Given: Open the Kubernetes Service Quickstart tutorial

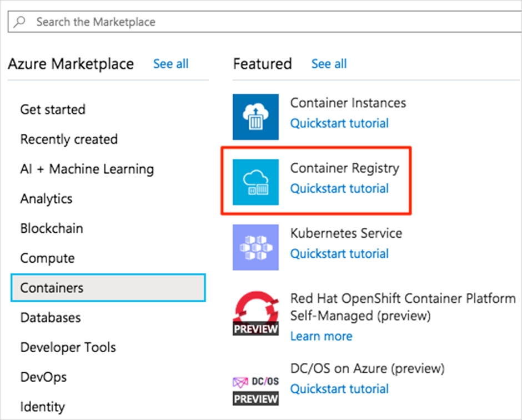Looking at the screenshot, I should [339, 254].
